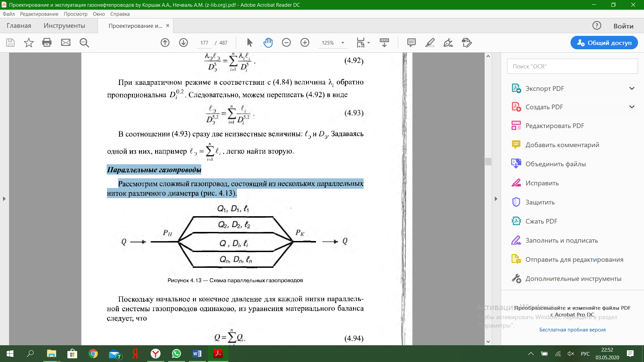644x362 pixels.
Task: Open the sticky note comment tool
Action: (412, 43)
